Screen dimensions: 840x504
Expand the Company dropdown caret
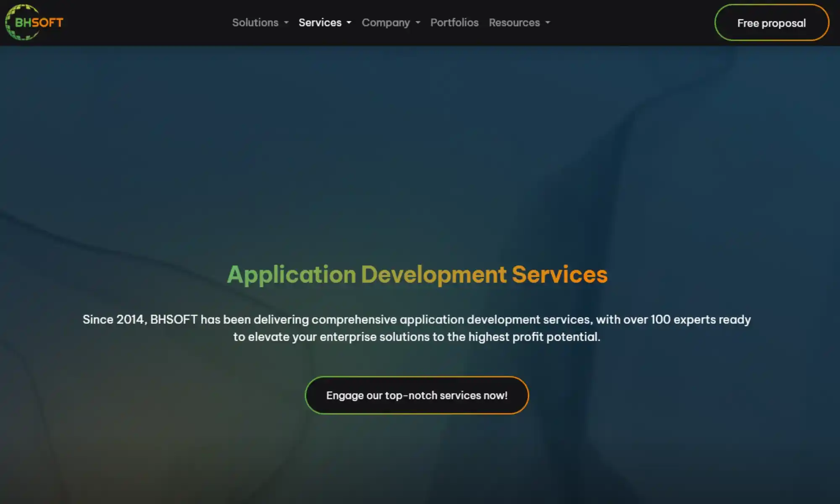(x=418, y=23)
